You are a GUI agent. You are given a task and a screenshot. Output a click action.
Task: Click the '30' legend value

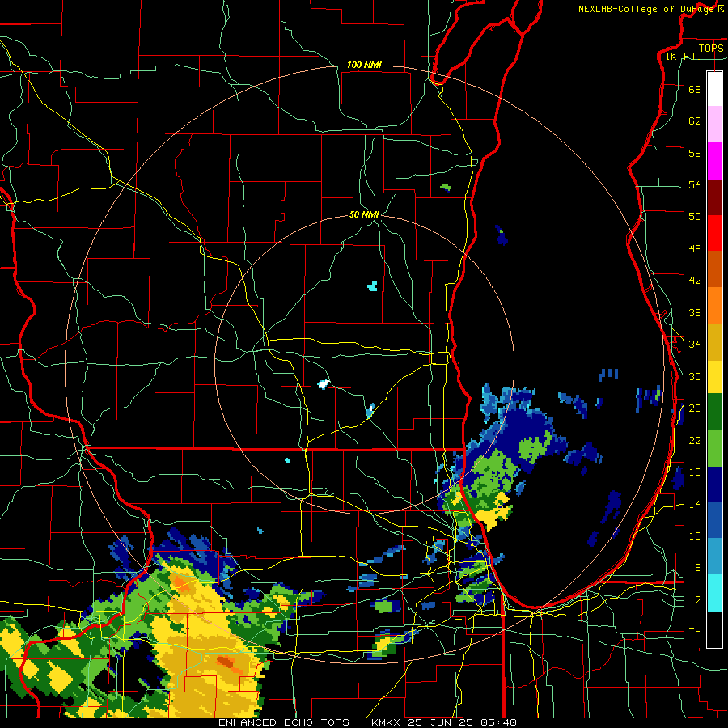pos(695,376)
